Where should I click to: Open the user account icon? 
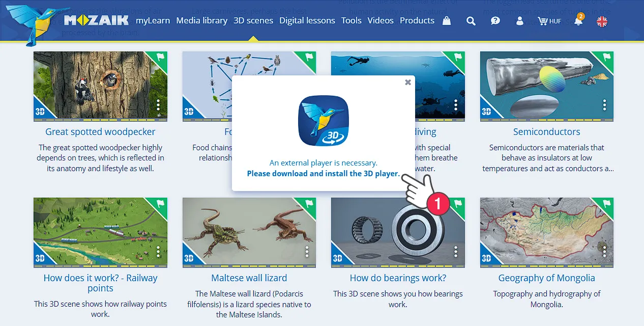click(519, 21)
